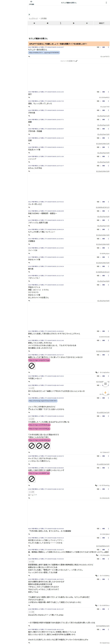Reply to post 0010 おちんこなす外伝
This screenshot has width=110, height=644.
tap(29, 171)
